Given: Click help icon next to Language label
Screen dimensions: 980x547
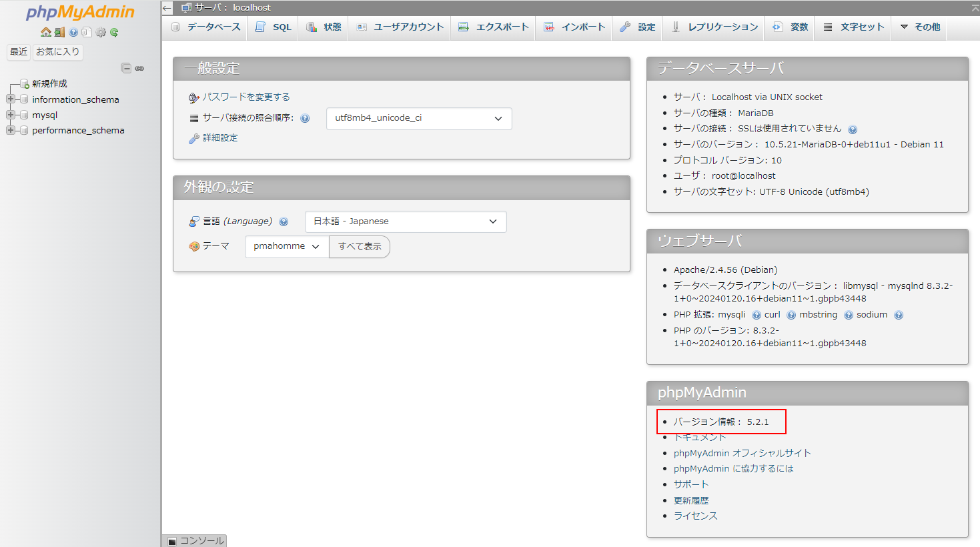Looking at the screenshot, I should (x=284, y=221).
